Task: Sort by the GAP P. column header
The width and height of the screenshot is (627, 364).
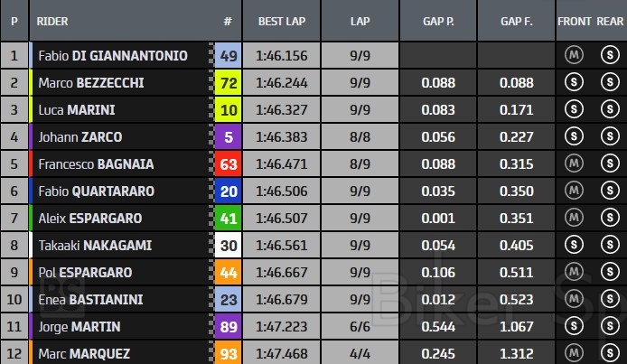Action: point(438,20)
